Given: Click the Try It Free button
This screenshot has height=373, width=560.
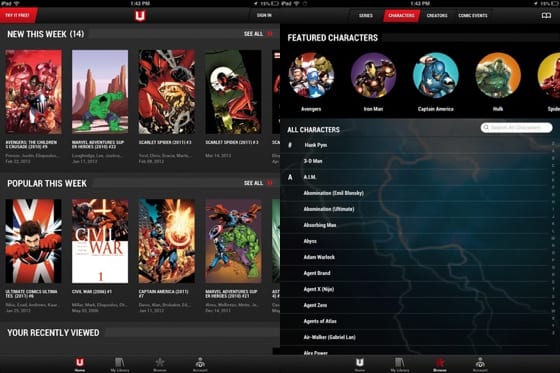Looking at the screenshot, I should (x=18, y=16).
